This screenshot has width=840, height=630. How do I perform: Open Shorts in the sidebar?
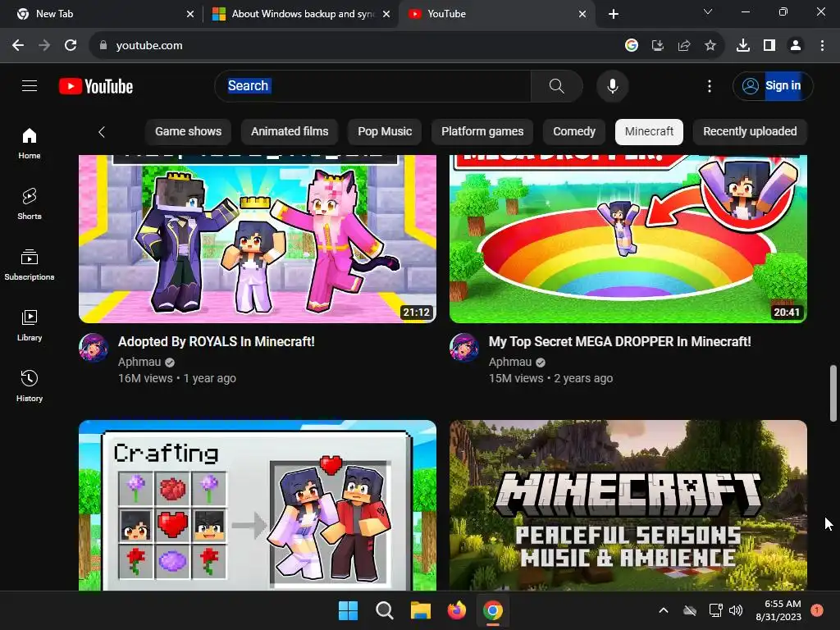tap(30, 204)
